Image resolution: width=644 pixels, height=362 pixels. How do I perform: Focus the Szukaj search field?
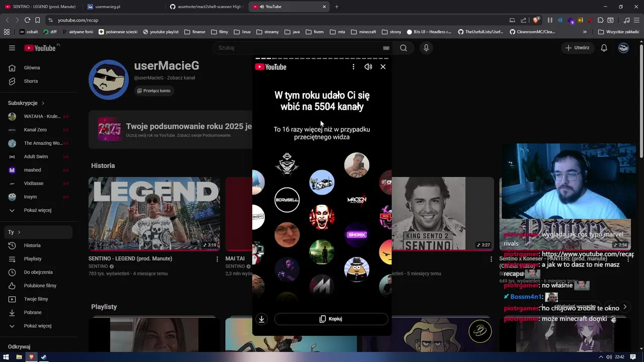tap(303, 48)
